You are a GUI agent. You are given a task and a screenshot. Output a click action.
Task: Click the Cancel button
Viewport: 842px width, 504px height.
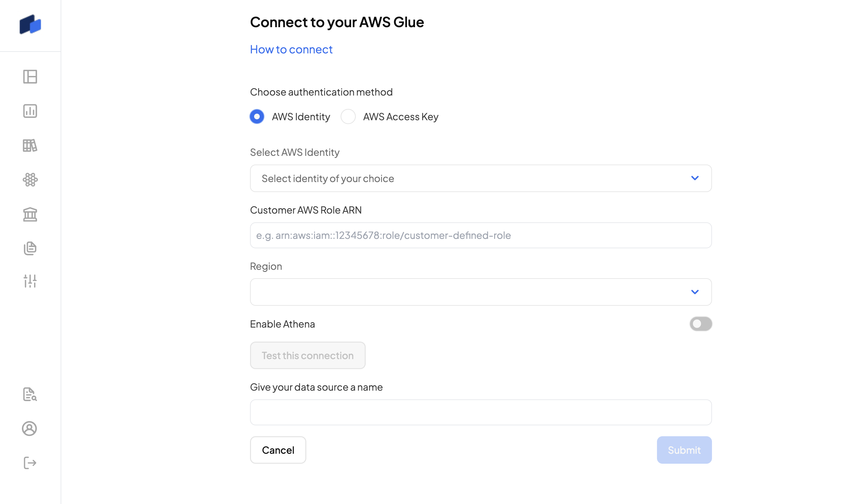[278, 450]
